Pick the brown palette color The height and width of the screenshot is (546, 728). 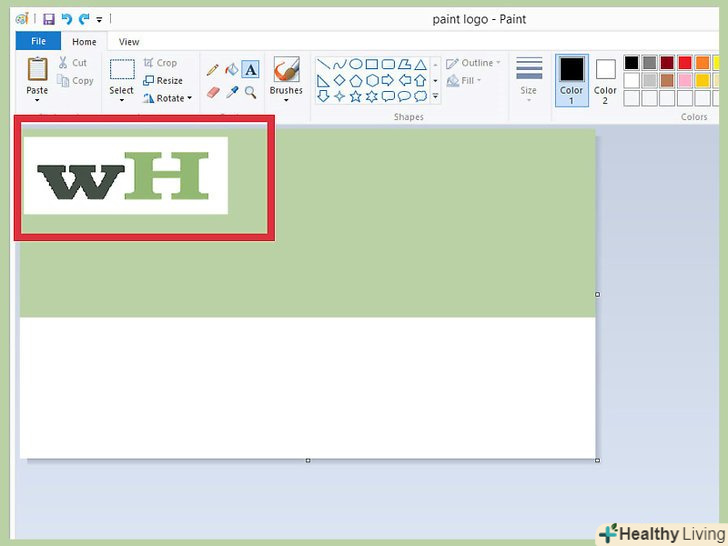point(667,80)
